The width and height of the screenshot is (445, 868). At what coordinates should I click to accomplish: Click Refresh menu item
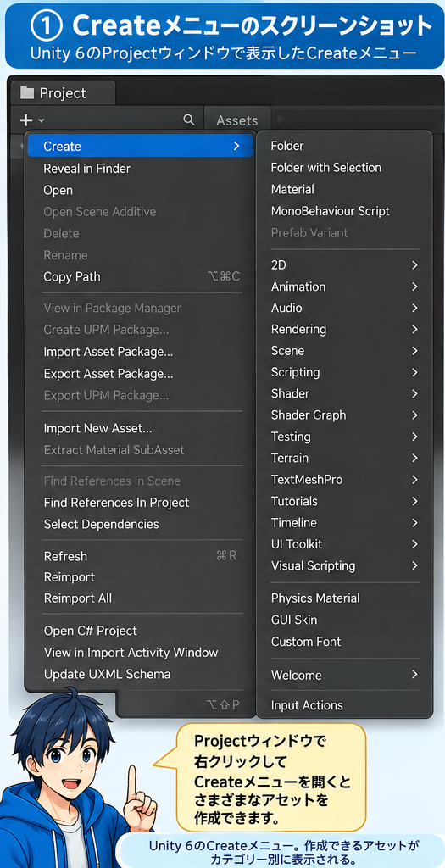coord(142,556)
